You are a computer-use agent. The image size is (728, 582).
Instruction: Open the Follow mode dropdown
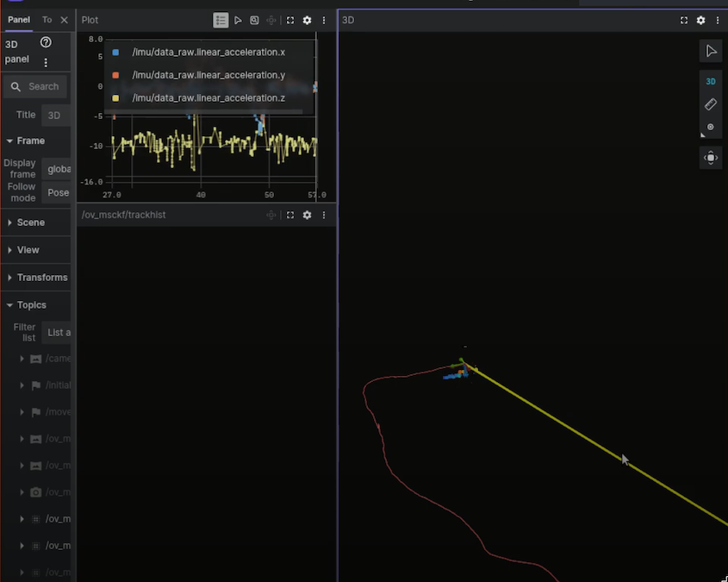pyautogui.click(x=56, y=193)
